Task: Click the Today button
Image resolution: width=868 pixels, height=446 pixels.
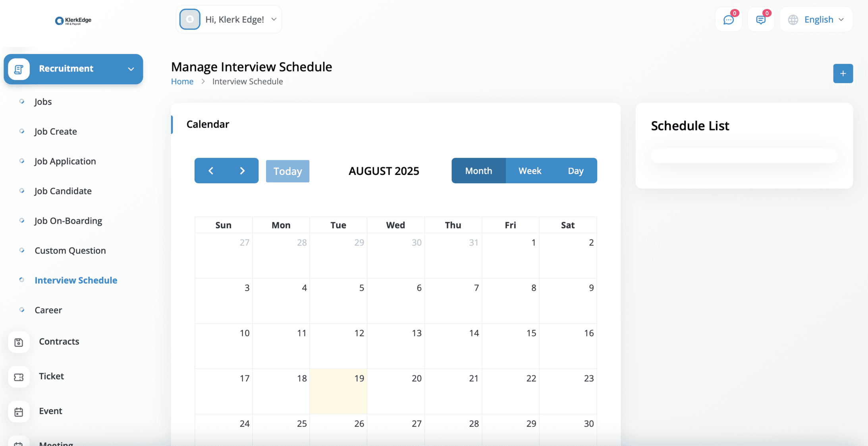Action: (x=287, y=171)
